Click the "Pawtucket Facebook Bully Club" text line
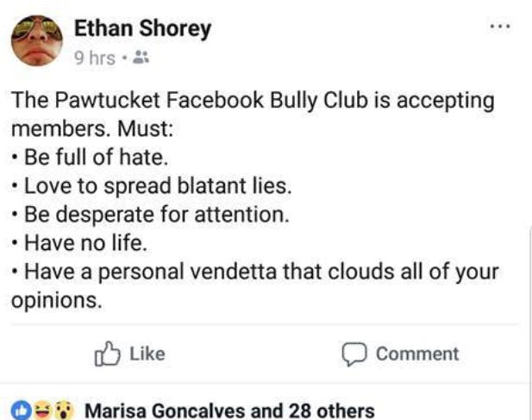Viewport: 532px width, 420px height. tap(253, 101)
